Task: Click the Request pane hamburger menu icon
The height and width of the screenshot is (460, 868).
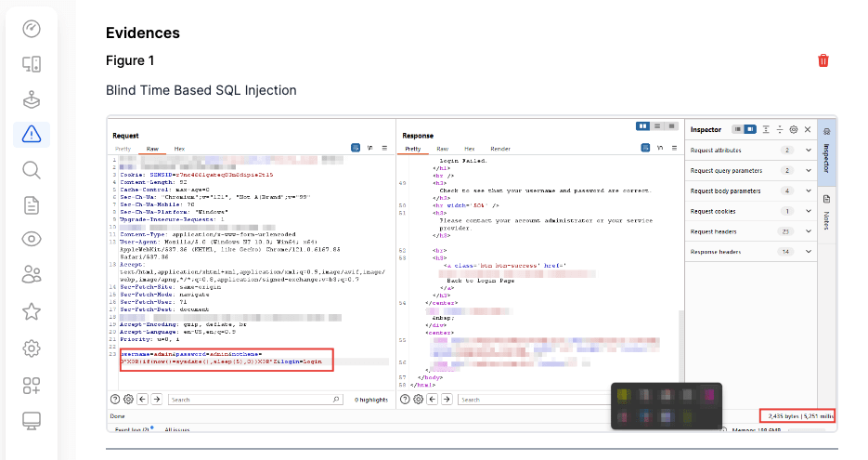Action: [384, 148]
